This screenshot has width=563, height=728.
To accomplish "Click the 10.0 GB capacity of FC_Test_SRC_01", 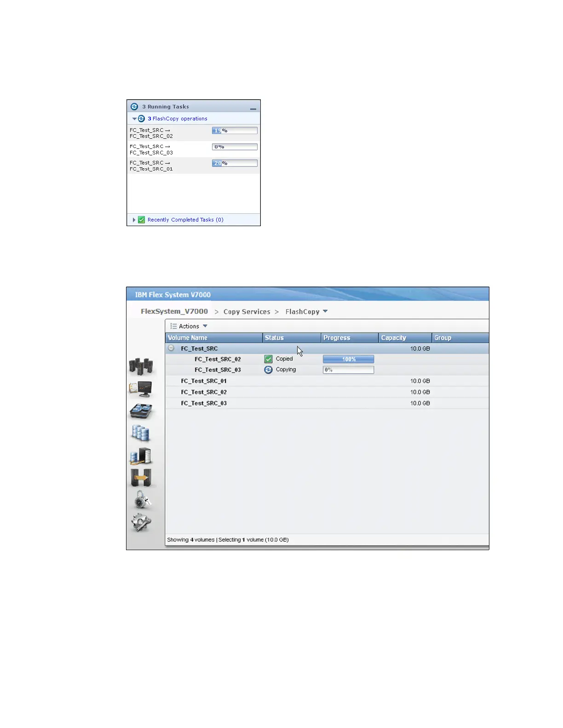I will pos(420,381).
